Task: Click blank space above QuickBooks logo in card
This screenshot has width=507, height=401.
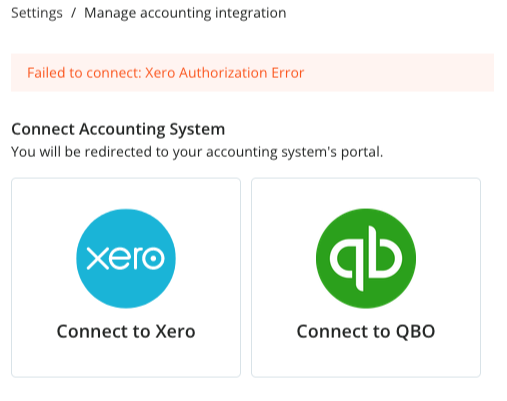Action: click(366, 193)
